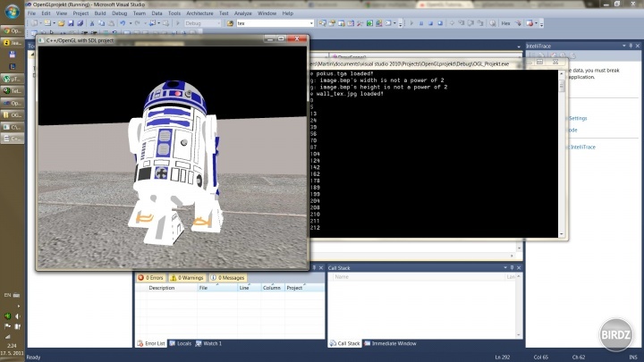Sort Error List by Line column
Image resolution: width=644 pixels, height=362 pixels.
click(x=250, y=288)
